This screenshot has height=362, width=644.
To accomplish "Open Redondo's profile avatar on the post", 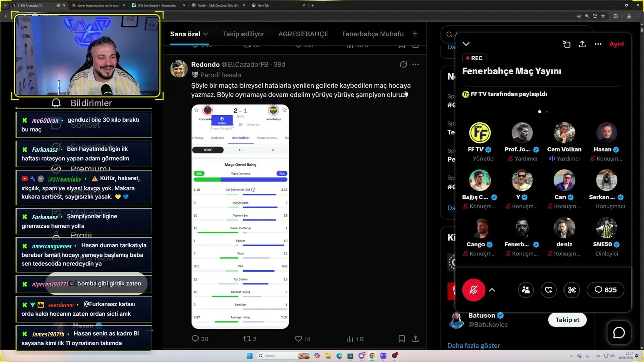I will (179, 69).
